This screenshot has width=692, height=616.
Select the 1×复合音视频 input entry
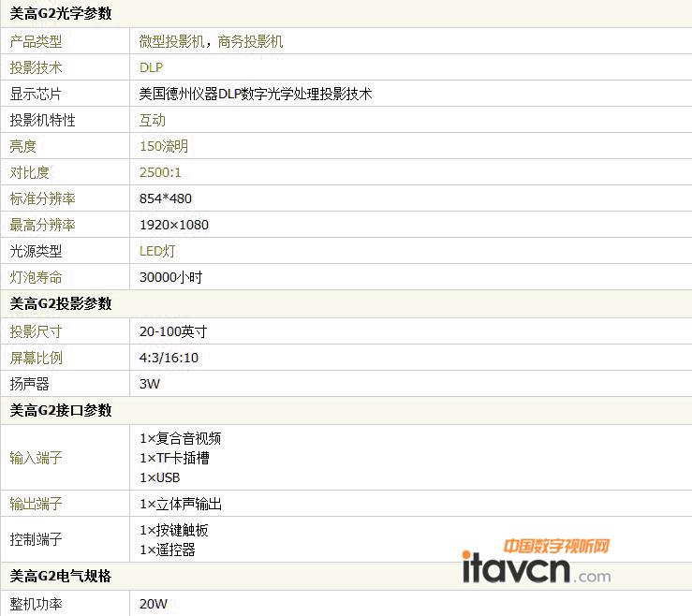pos(180,438)
